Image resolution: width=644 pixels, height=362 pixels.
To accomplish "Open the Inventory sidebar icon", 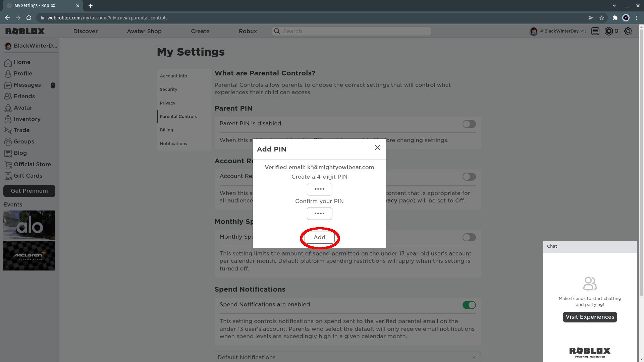I will point(8,119).
